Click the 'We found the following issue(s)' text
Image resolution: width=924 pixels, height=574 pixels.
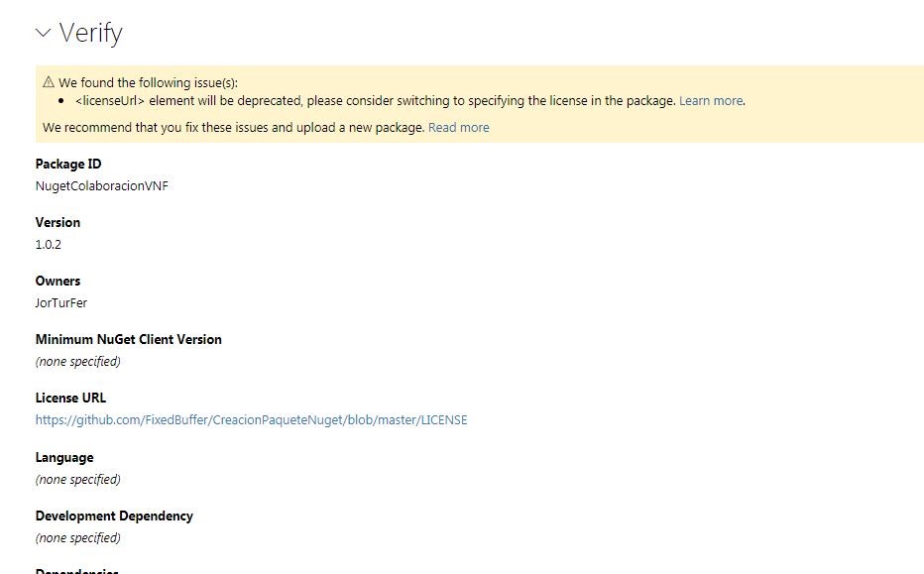click(x=148, y=82)
